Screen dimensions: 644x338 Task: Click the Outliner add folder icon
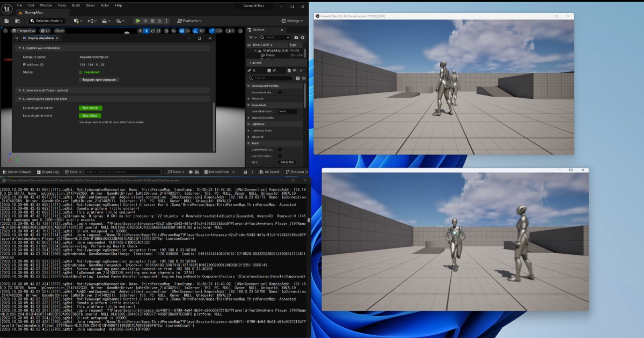pyautogui.click(x=296, y=38)
